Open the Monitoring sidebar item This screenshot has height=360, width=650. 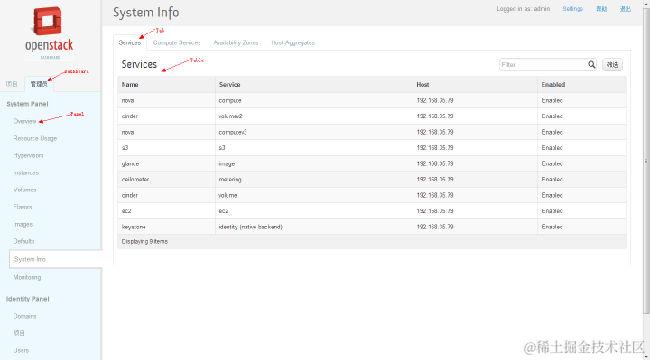[27, 277]
